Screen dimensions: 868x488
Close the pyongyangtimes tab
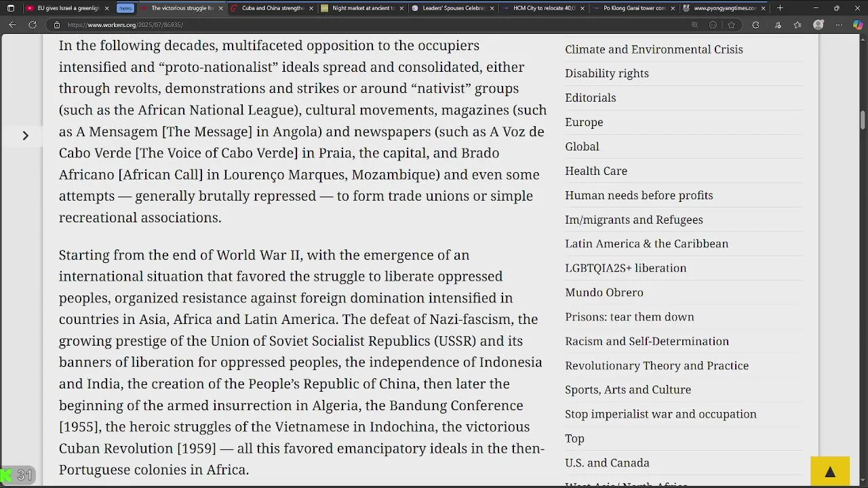point(764,8)
